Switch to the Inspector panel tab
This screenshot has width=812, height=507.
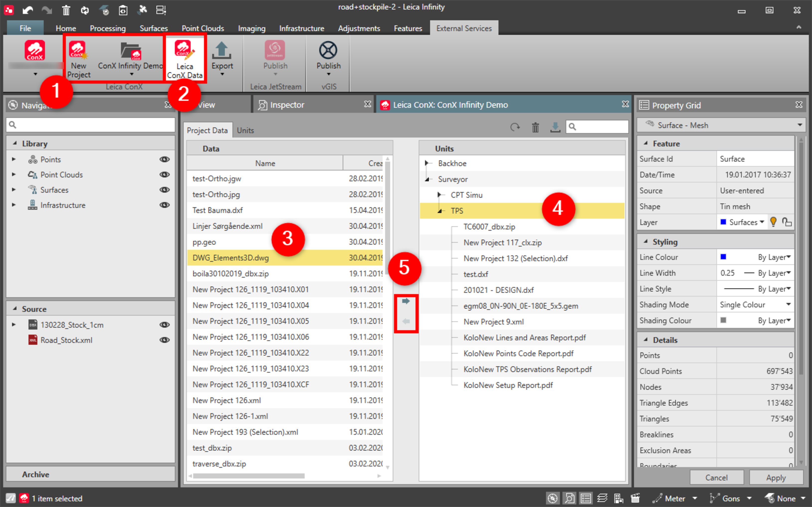point(287,105)
